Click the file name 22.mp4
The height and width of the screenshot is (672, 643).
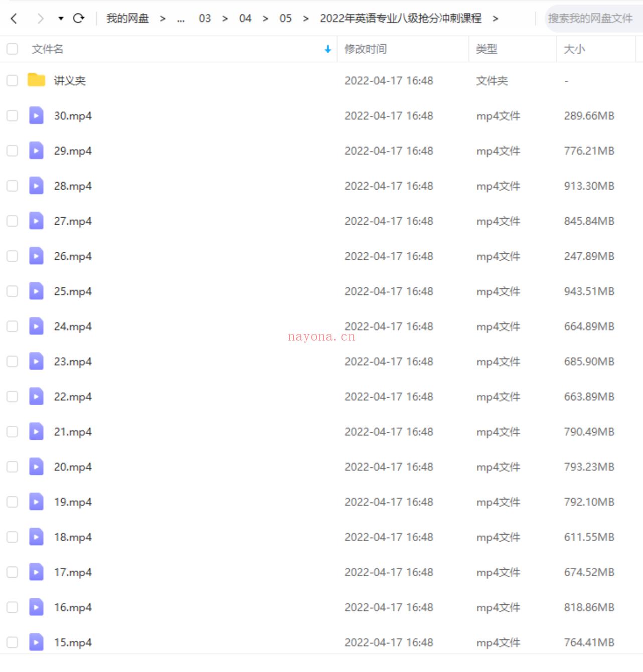(x=73, y=397)
